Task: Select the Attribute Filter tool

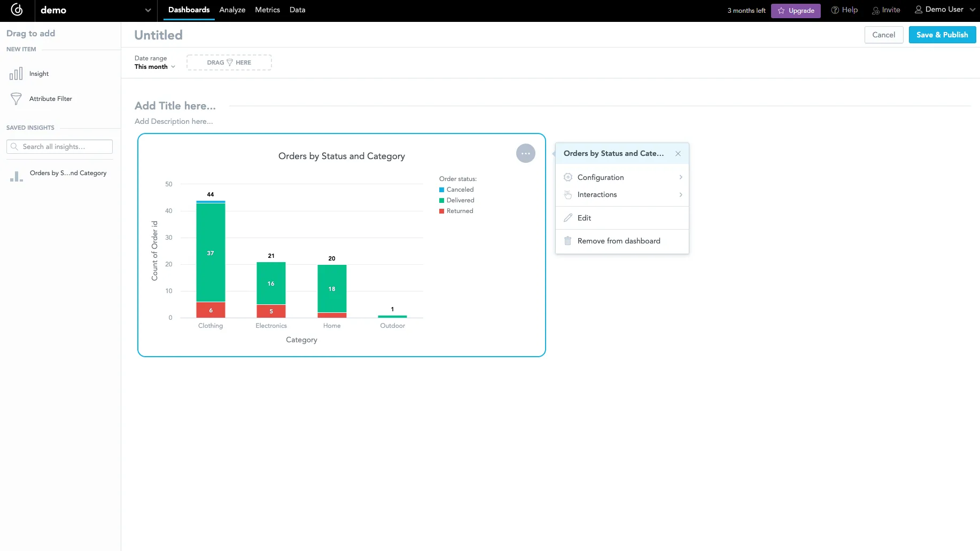Action: click(x=50, y=98)
